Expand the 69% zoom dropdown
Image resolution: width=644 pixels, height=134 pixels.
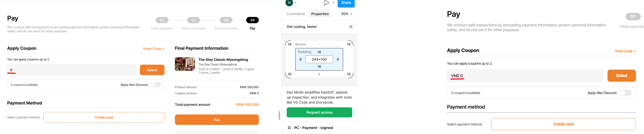click(x=347, y=14)
